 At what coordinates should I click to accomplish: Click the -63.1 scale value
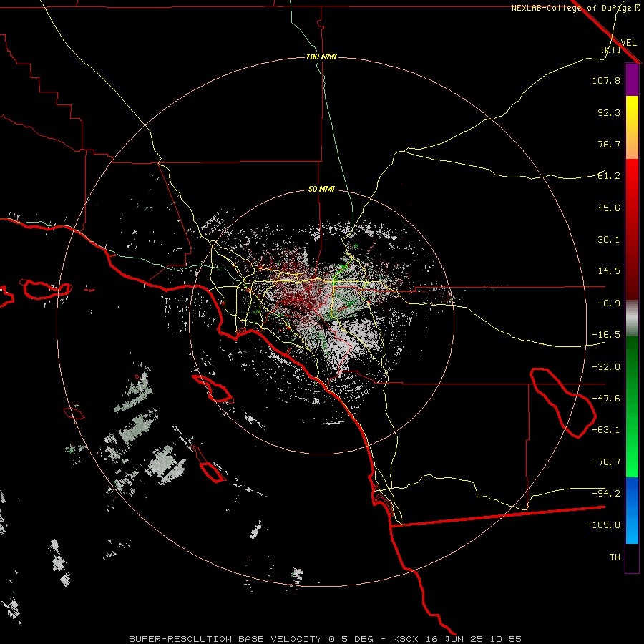pyautogui.click(x=606, y=430)
